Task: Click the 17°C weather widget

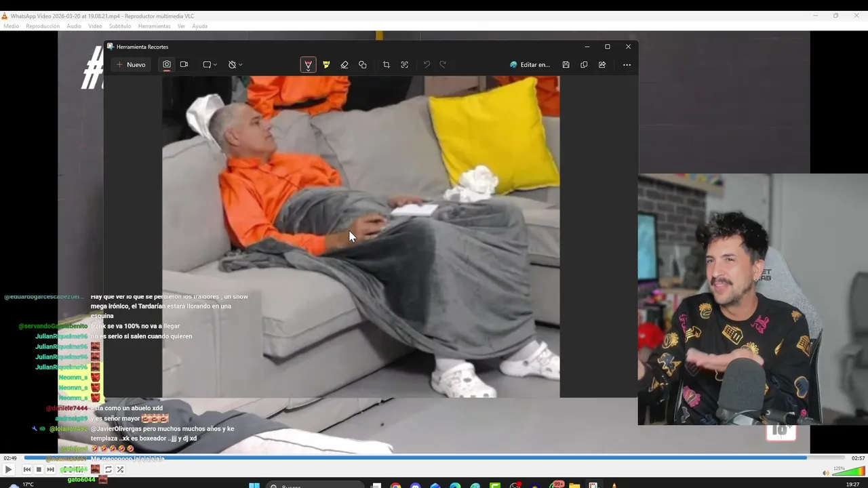Action: coord(20,485)
